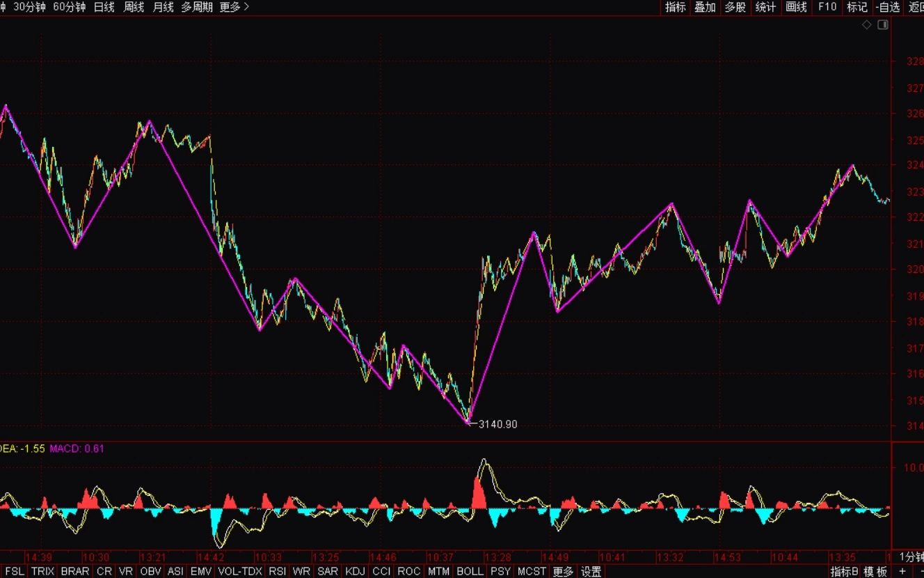Image resolution: width=924 pixels, height=578 pixels.
Task: Select the RSI indicator tab
Action: point(278,572)
